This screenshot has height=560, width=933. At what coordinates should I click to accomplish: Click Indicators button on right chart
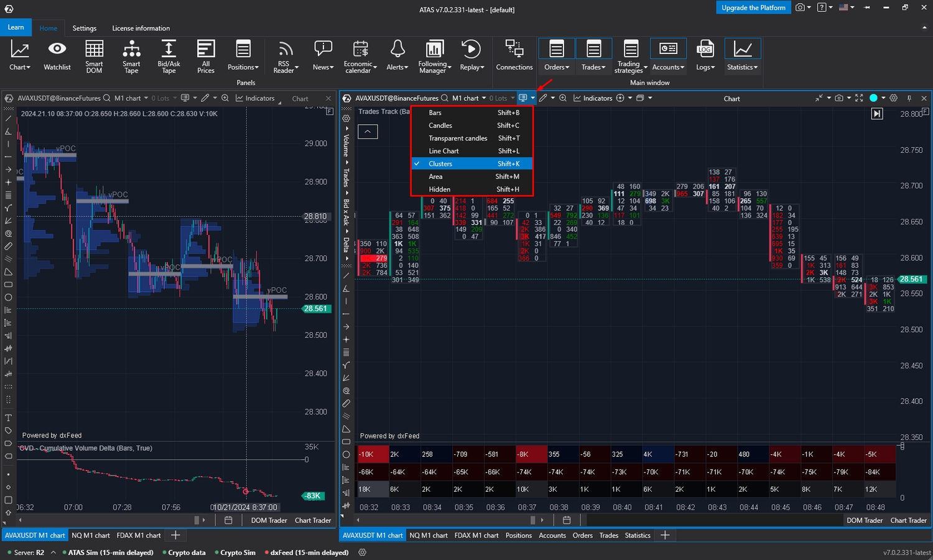[593, 98]
